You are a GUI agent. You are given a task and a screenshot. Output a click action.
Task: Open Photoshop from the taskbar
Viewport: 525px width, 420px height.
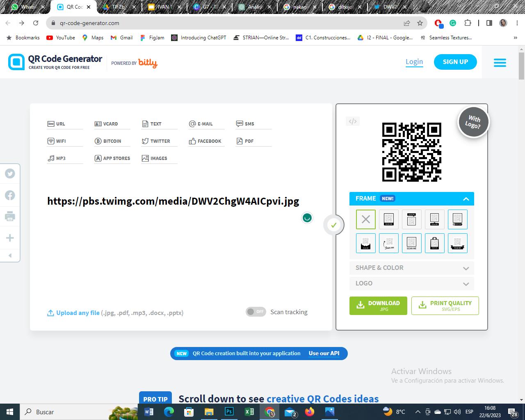(x=229, y=411)
